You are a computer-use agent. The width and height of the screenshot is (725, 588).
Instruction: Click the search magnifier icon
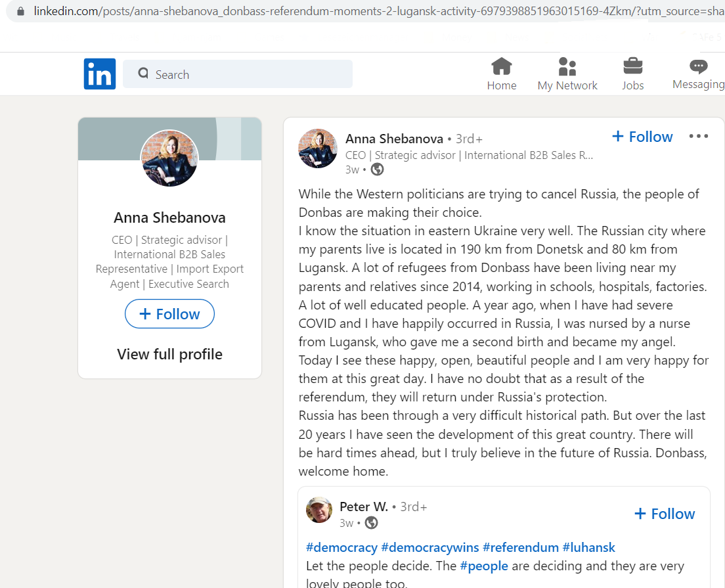(143, 73)
